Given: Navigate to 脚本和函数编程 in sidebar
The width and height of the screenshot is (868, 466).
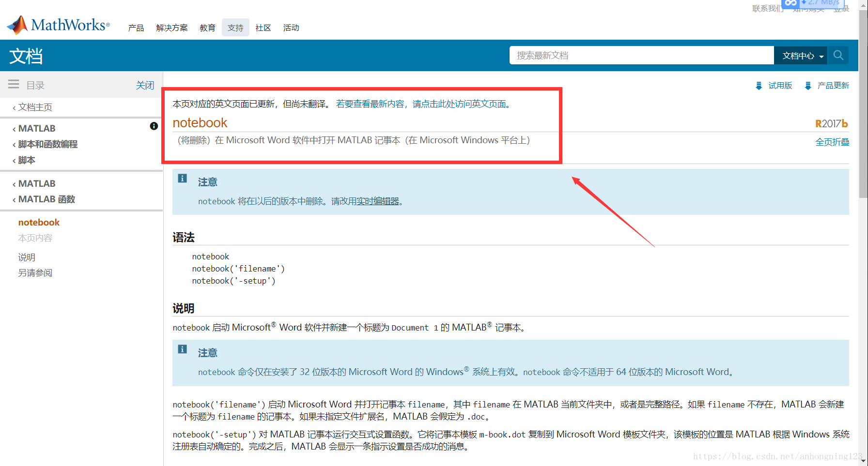Looking at the screenshot, I should [x=47, y=144].
